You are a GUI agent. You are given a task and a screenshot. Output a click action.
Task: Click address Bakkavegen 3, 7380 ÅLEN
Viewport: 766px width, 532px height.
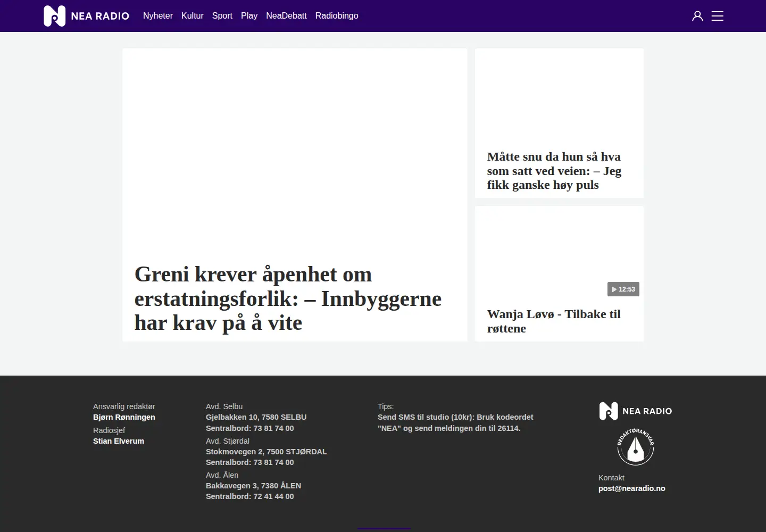click(x=253, y=486)
